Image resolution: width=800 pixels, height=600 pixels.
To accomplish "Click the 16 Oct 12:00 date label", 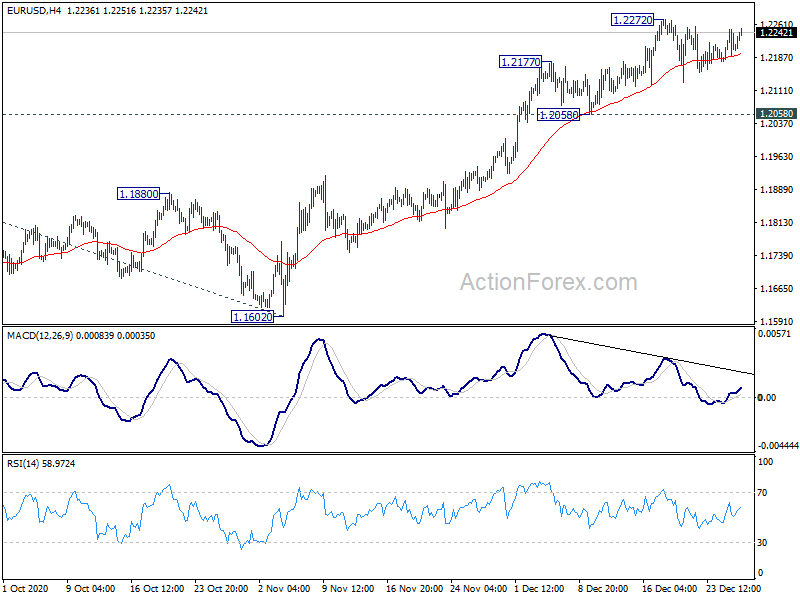I will [x=157, y=588].
